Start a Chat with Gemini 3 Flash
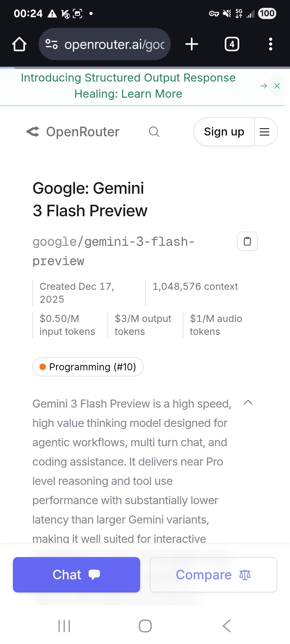This screenshot has height=644, width=290. tap(77, 575)
